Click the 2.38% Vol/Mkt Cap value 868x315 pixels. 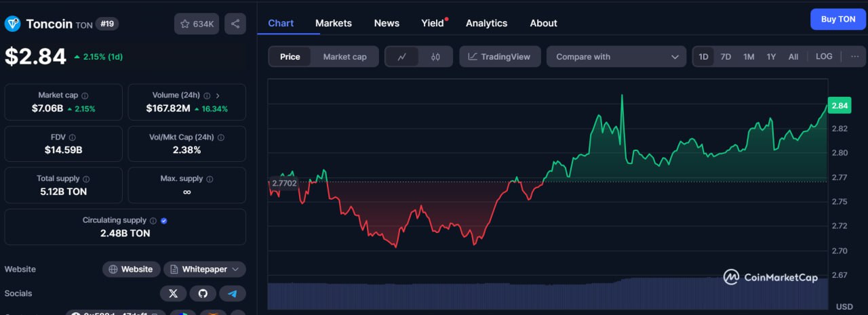pyautogui.click(x=186, y=150)
